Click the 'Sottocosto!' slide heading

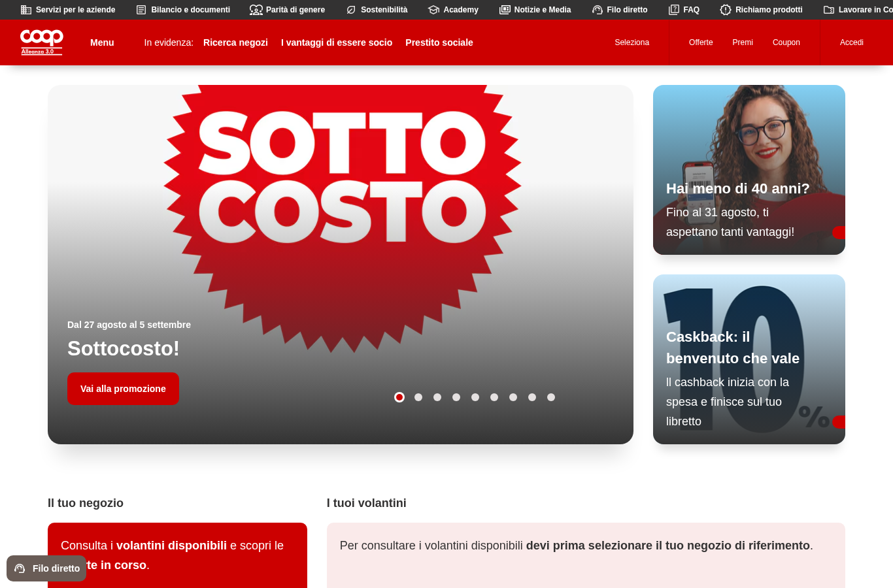(124, 348)
